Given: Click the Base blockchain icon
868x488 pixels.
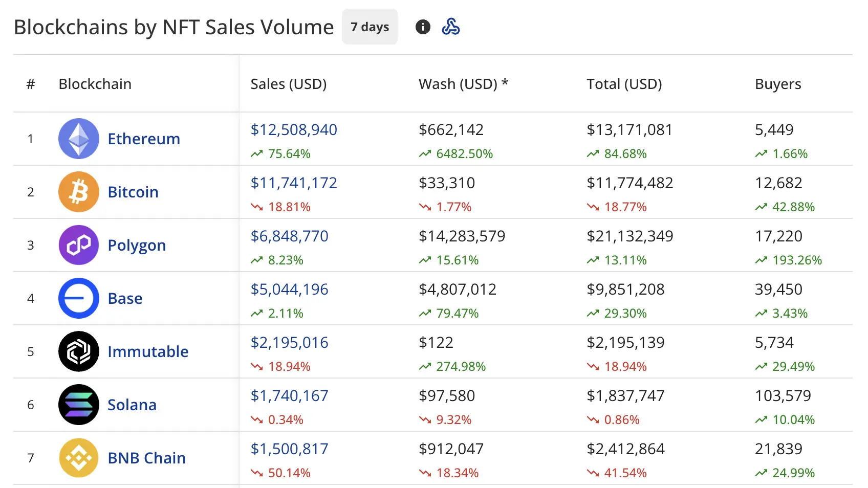Looking at the screenshot, I should coord(78,298).
